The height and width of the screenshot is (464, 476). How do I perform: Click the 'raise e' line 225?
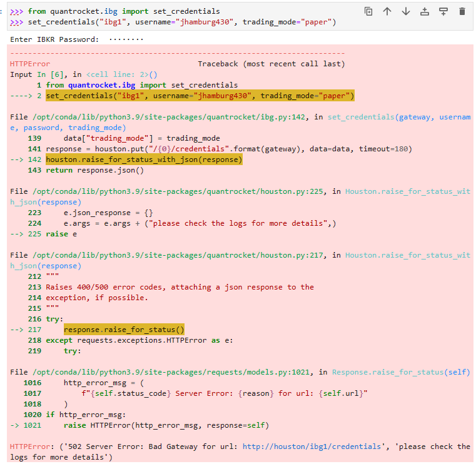pos(61,234)
